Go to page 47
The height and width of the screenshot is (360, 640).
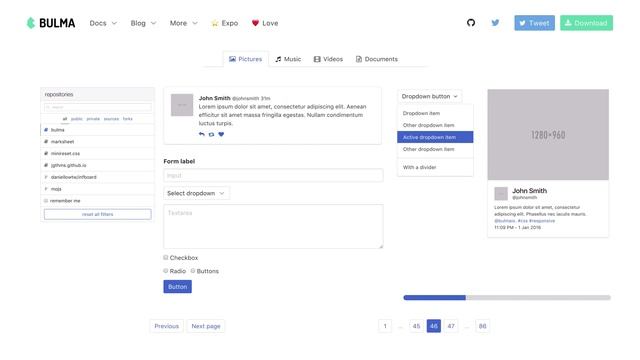pos(451,326)
